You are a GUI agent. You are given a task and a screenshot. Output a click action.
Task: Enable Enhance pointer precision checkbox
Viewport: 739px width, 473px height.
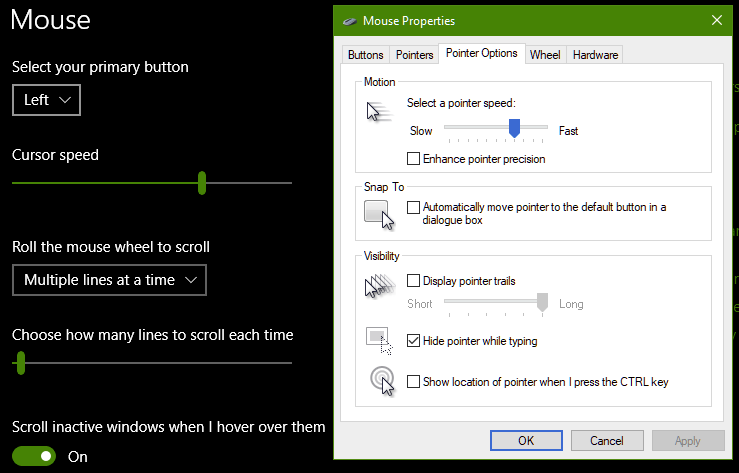(x=413, y=159)
